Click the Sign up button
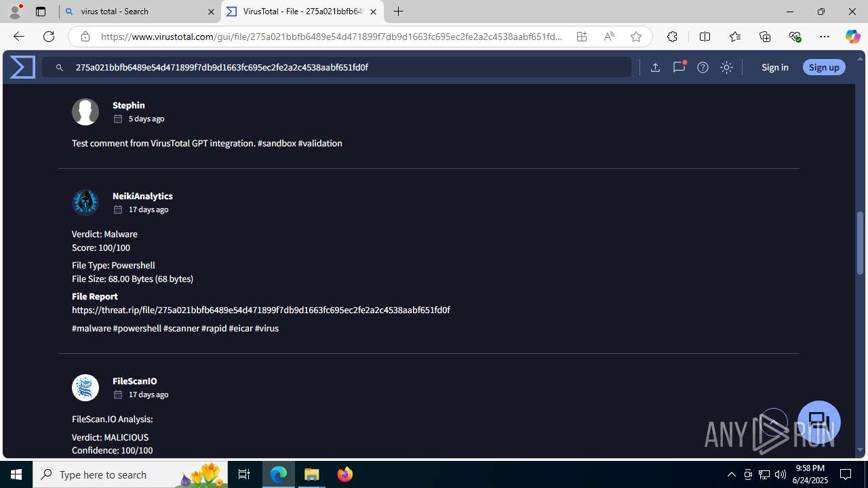The height and width of the screenshot is (488, 868). 824,67
